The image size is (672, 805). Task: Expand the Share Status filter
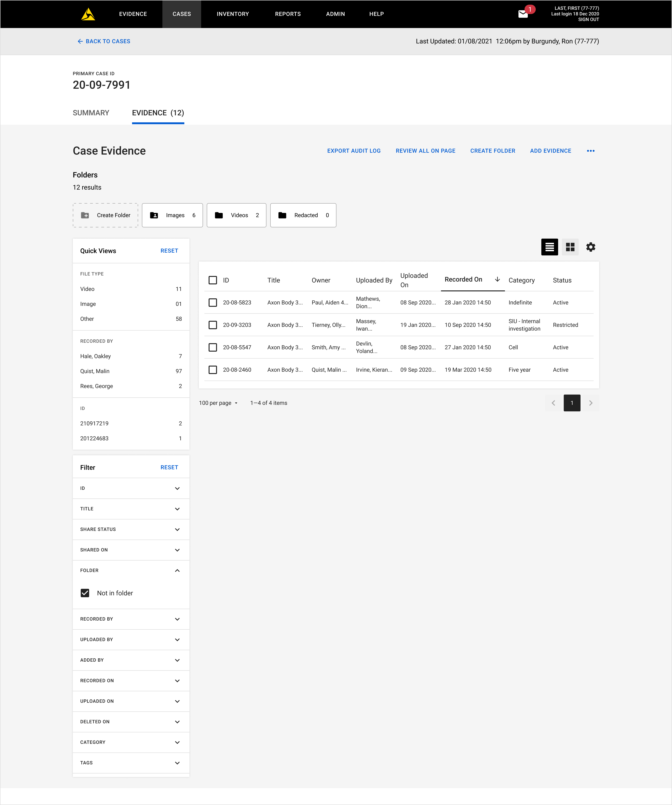pyautogui.click(x=131, y=529)
